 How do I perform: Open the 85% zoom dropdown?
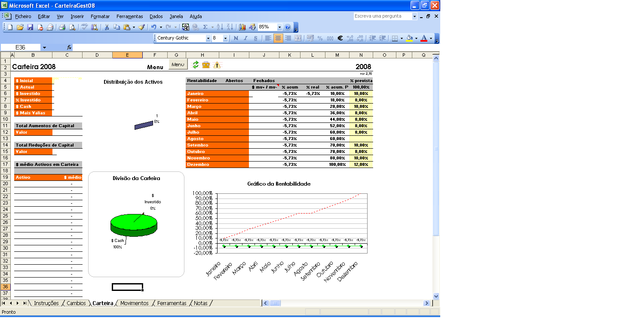(280, 27)
